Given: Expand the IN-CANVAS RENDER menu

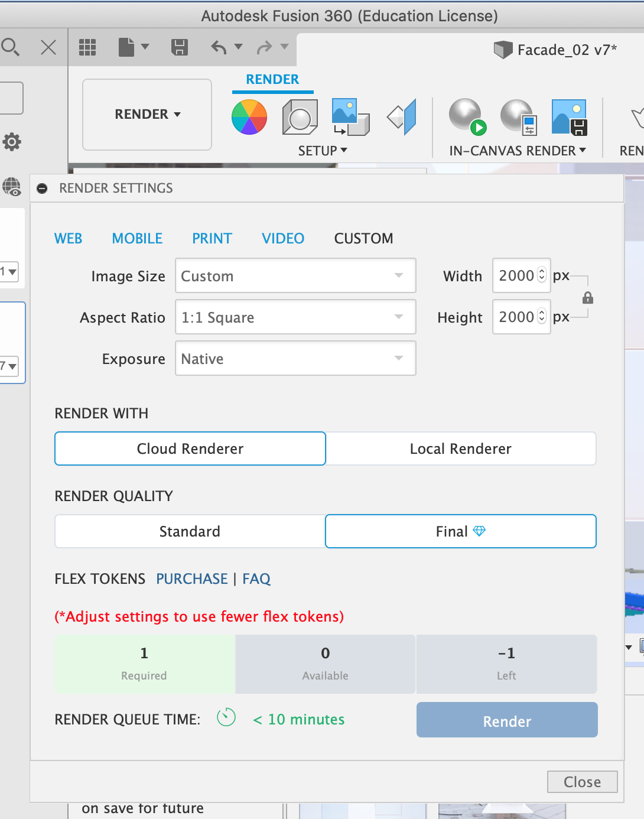Looking at the screenshot, I should (x=518, y=151).
